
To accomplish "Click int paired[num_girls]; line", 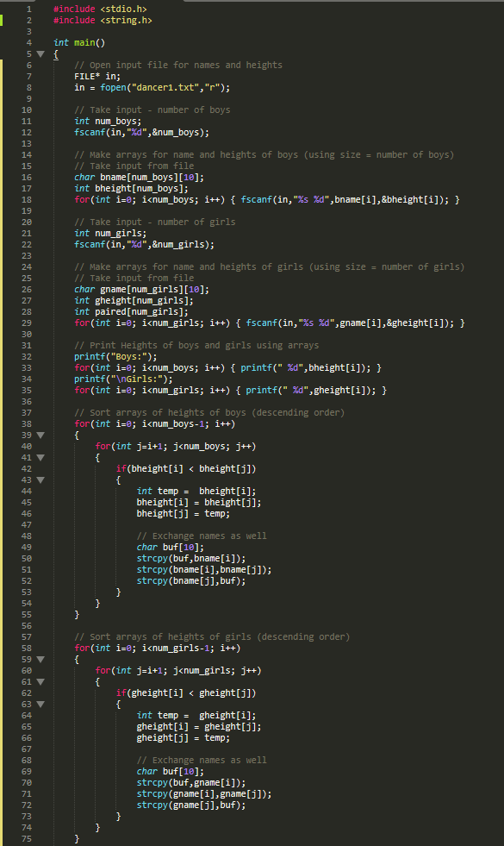I will coord(132,312).
